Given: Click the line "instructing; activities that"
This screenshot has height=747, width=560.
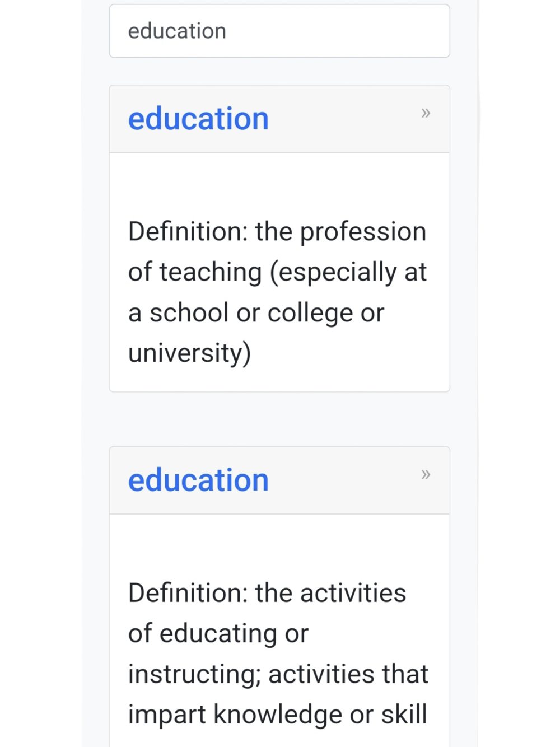Looking at the screenshot, I should [278, 674].
